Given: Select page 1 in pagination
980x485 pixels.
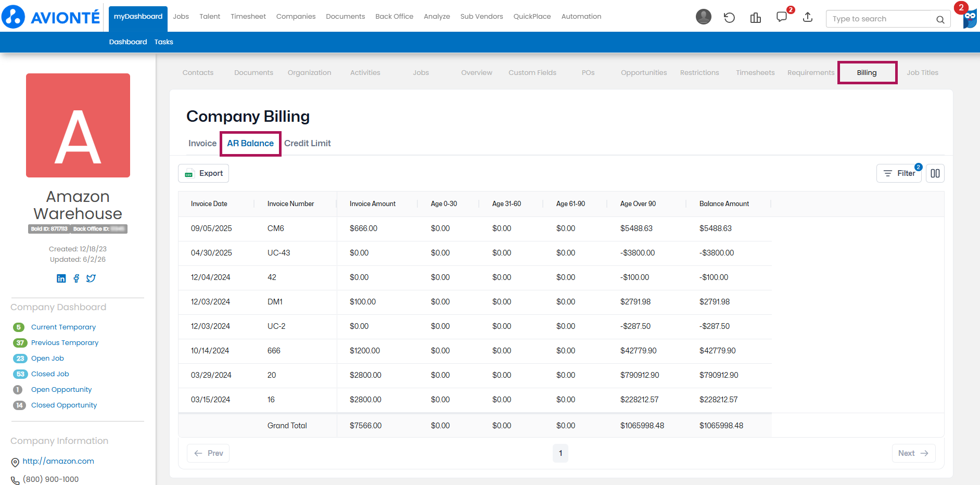Looking at the screenshot, I should 561,453.
